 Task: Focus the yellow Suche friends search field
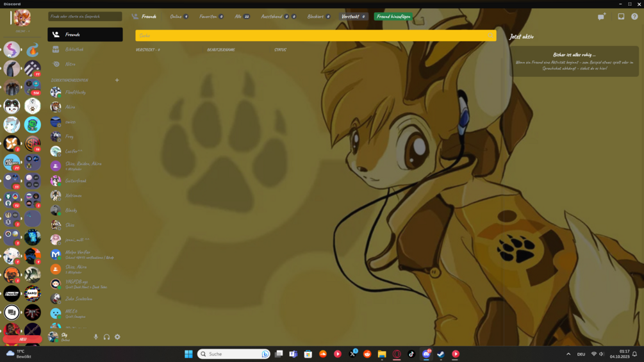tap(316, 36)
